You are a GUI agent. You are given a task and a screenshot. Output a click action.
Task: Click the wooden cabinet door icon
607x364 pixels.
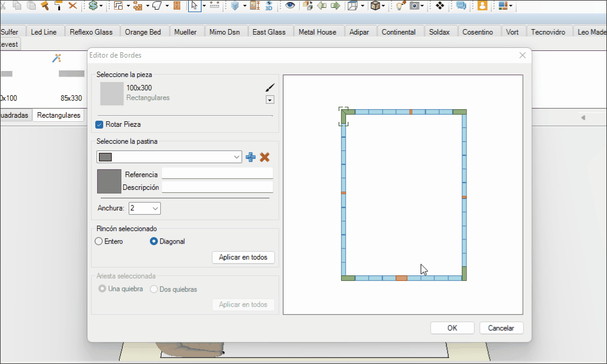tap(177, 5)
